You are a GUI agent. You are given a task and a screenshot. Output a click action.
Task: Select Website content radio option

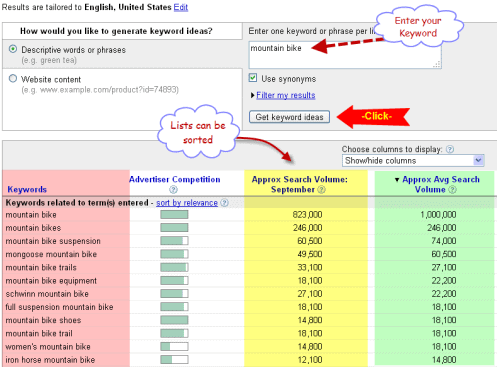[13, 79]
